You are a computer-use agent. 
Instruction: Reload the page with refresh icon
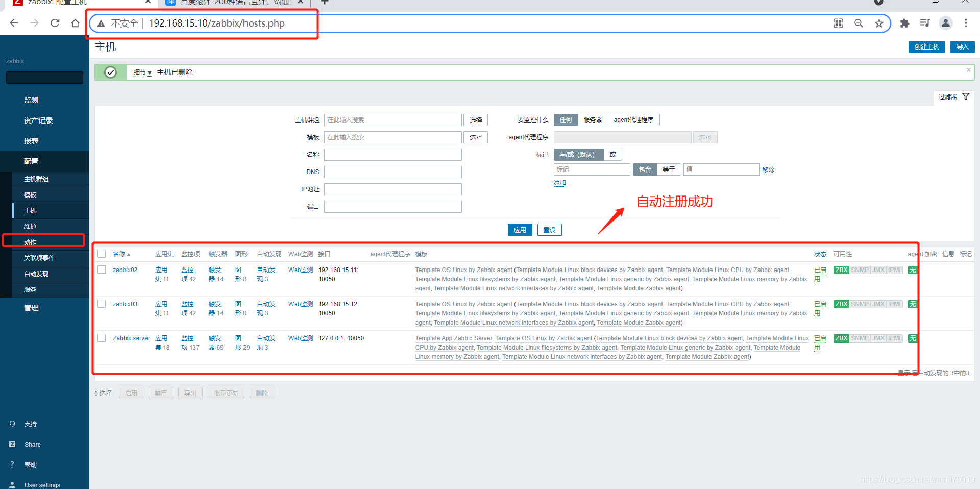pyautogui.click(x=55, y=23)
